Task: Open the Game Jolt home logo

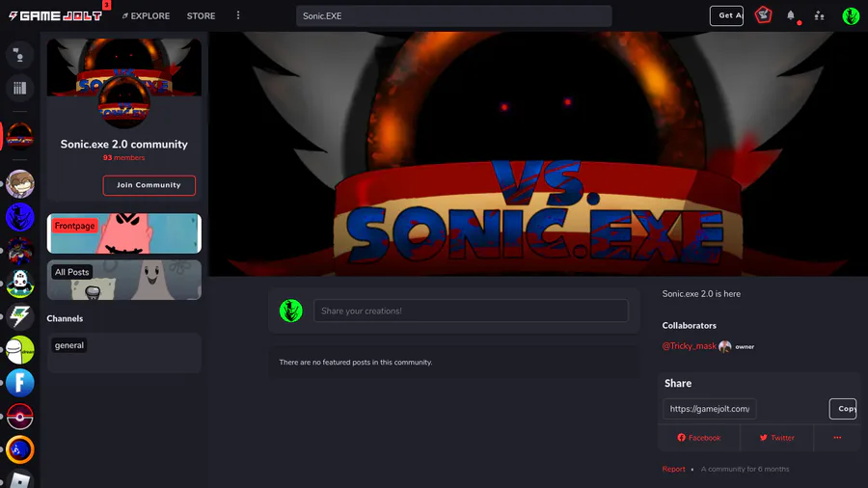Action: pos(55,15)
